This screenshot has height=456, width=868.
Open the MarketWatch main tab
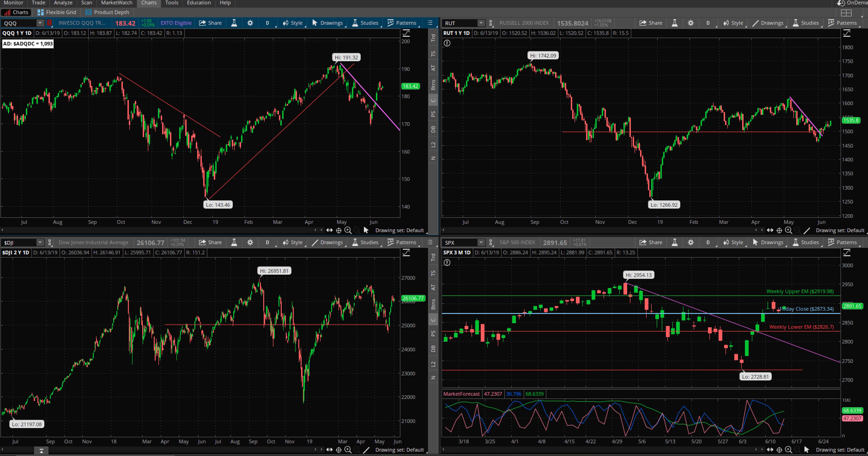pos(117,3)
